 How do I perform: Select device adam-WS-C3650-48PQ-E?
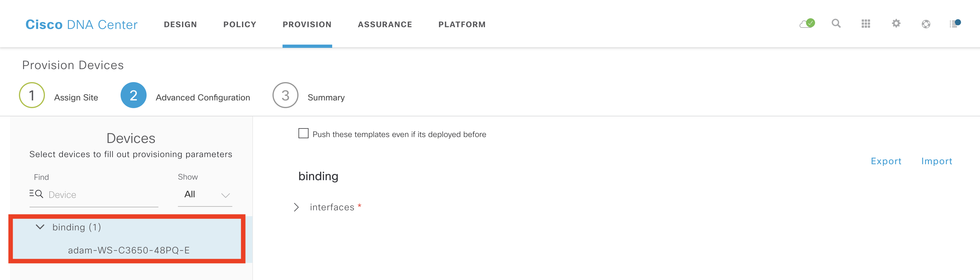(129, 250)
